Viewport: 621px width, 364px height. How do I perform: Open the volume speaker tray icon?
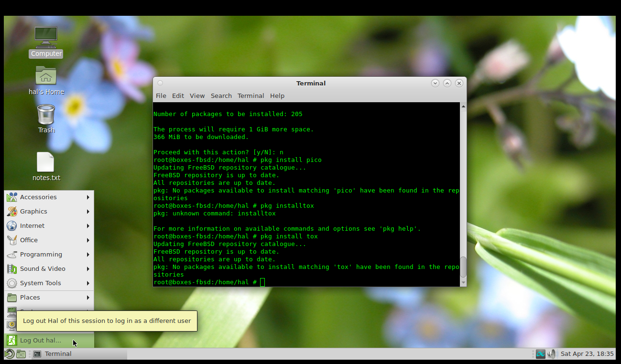point(551,354)
